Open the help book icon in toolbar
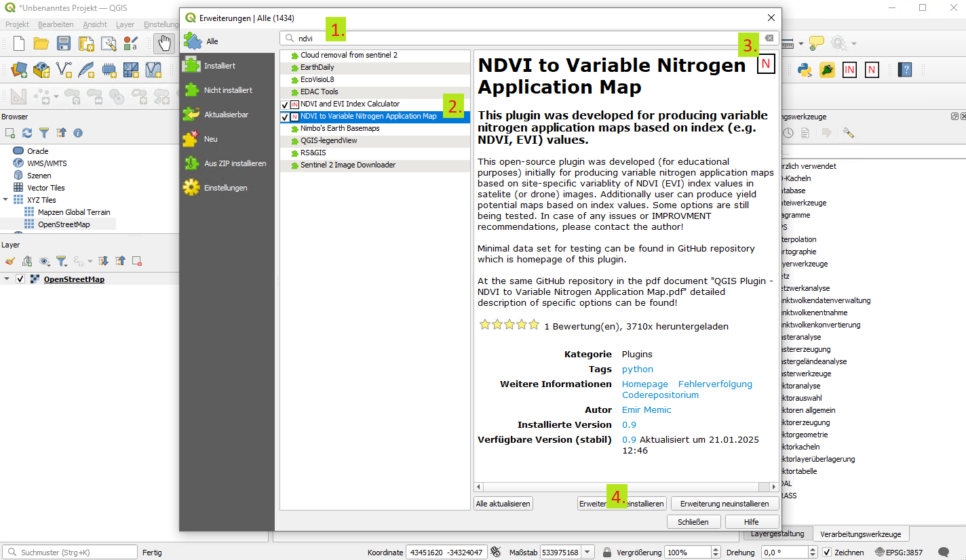 tap(904, 69)
